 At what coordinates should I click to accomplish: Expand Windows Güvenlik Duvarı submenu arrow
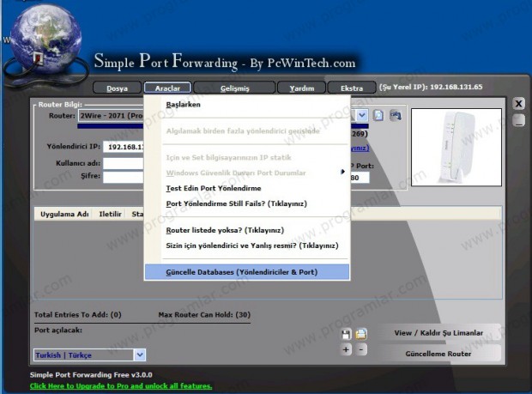coord(342,172)
